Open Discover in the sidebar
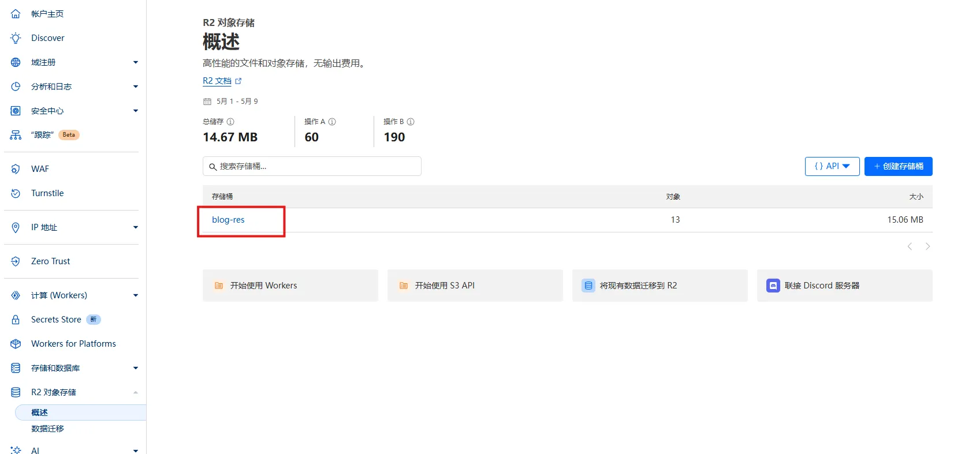 click(48, 38)
